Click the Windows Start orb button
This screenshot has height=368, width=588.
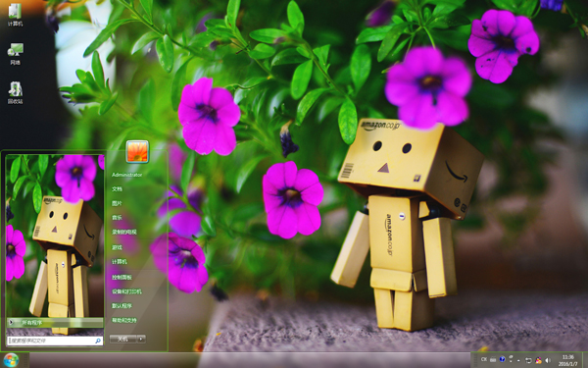11,360
